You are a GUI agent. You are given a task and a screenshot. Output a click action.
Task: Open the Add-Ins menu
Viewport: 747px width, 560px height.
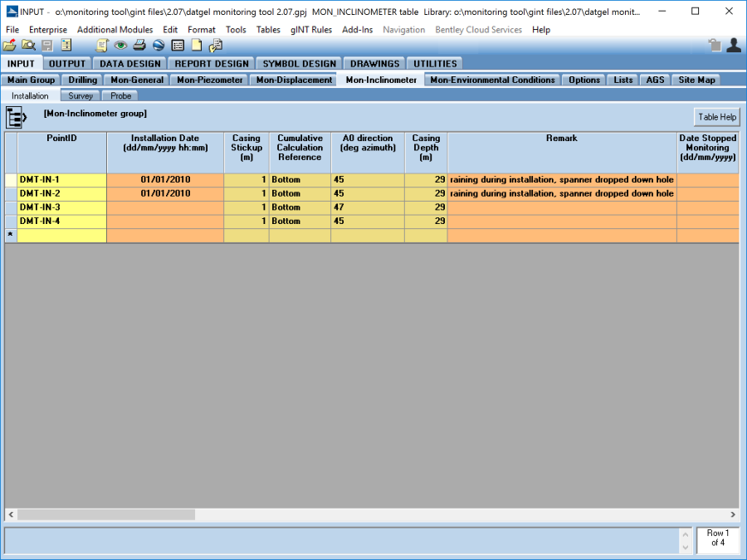[x=357, y=30]
